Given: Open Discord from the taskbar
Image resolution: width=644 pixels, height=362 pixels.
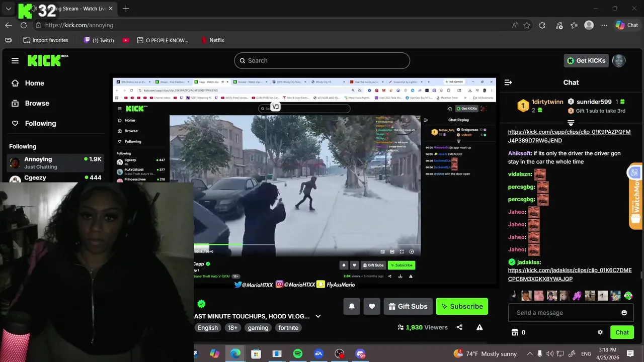Looking at the screenshot, I should tap(360, 354).
